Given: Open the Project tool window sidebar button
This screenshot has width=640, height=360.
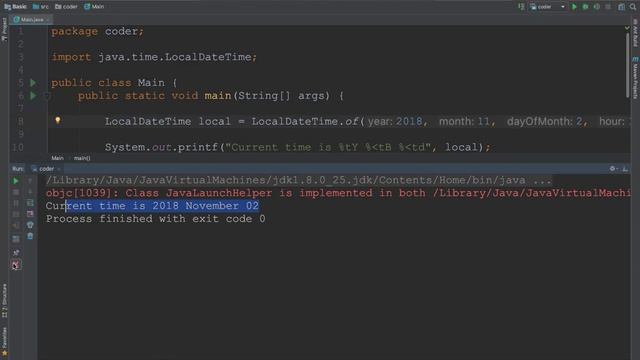Looking at the screenshot, I should 4,29.
